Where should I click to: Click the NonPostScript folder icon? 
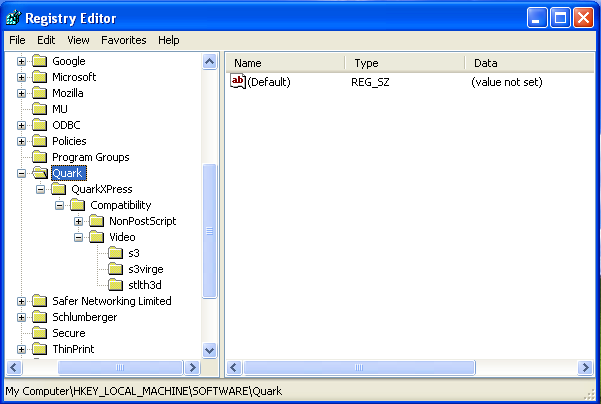click(x=97, y=221)
